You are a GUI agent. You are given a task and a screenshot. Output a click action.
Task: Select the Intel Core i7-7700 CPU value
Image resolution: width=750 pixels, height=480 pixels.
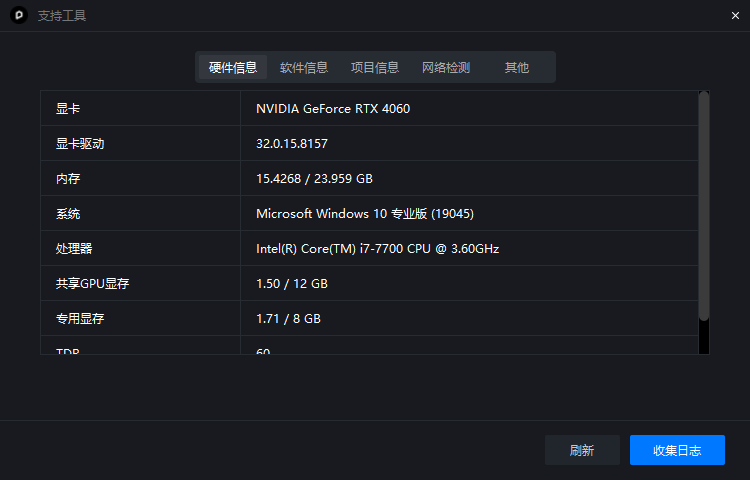pyautogui.click(x=377, y=249)
